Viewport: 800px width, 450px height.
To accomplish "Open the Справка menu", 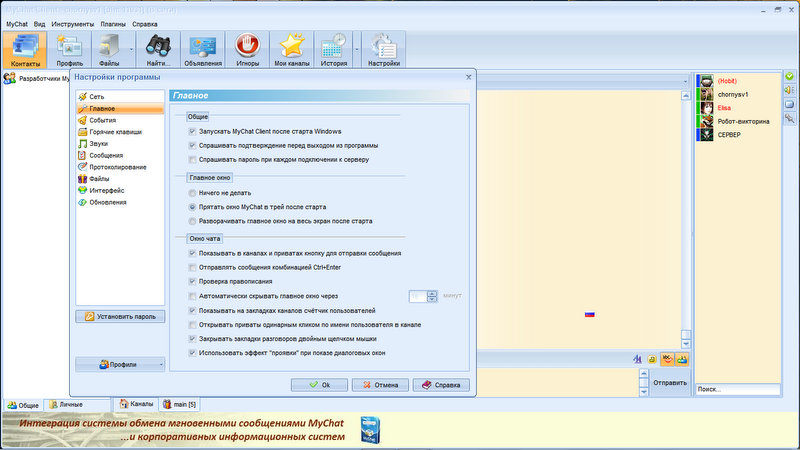I will [x=145, y=24].
